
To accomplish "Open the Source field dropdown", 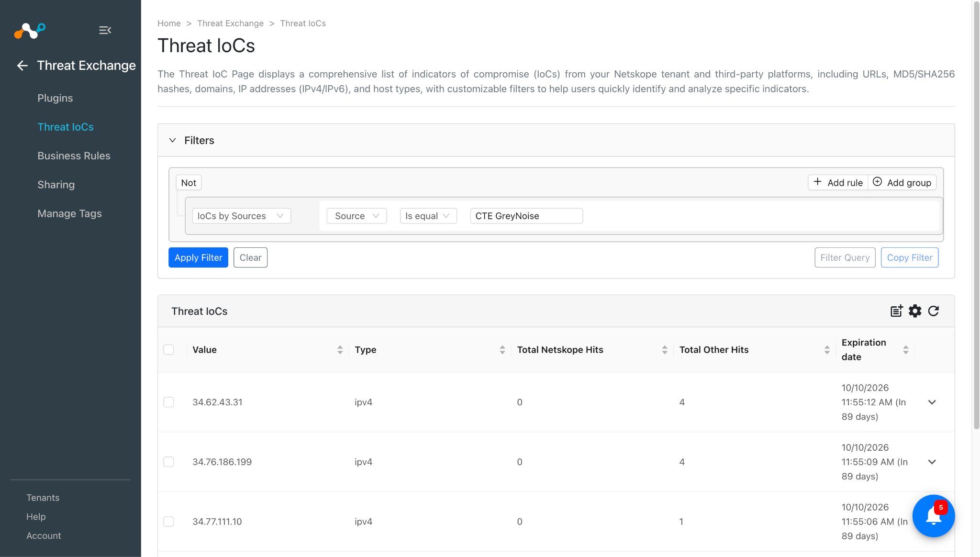I will tap(356, 216).
